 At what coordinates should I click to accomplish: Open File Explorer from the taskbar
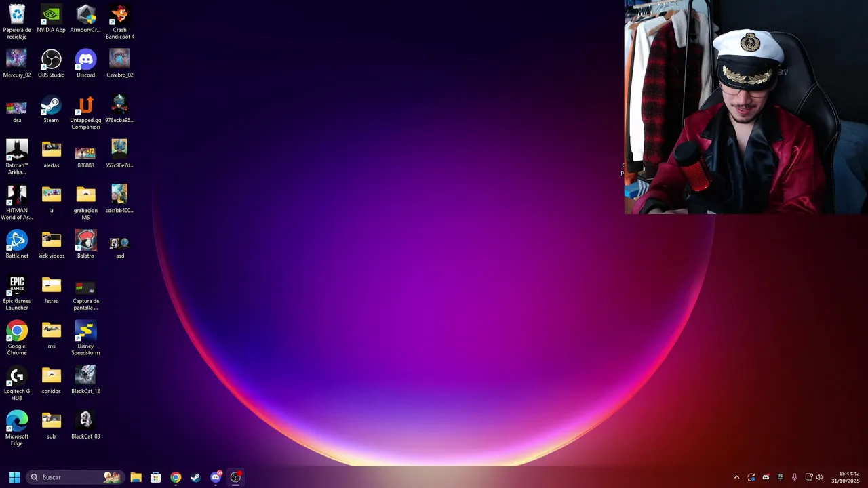pos(136,477)
